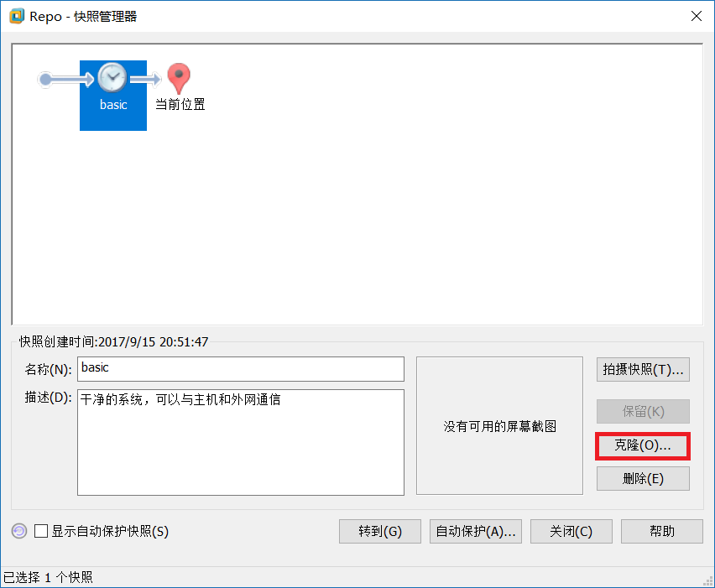
Task: Close the snapshot manager window
Action: pyautogui.click(x=697, y=17)
